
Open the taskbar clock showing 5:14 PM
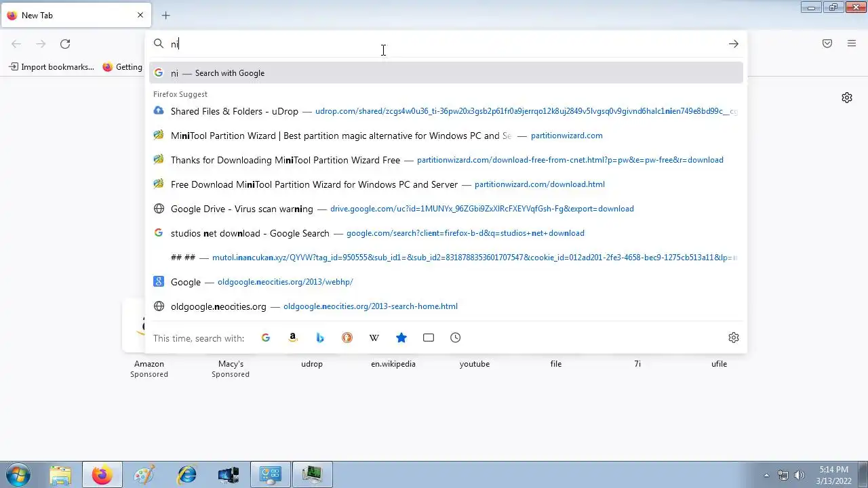(833, 475)
